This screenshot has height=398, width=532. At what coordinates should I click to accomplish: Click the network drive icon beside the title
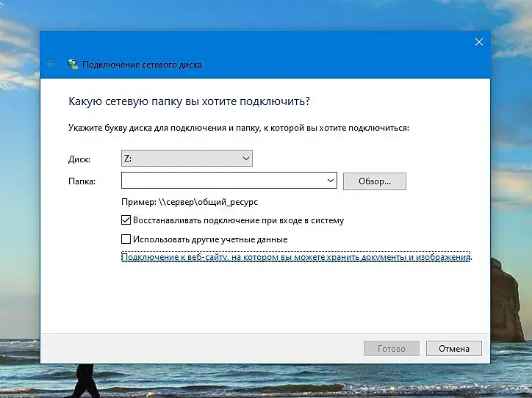click(x=72, y=64)
